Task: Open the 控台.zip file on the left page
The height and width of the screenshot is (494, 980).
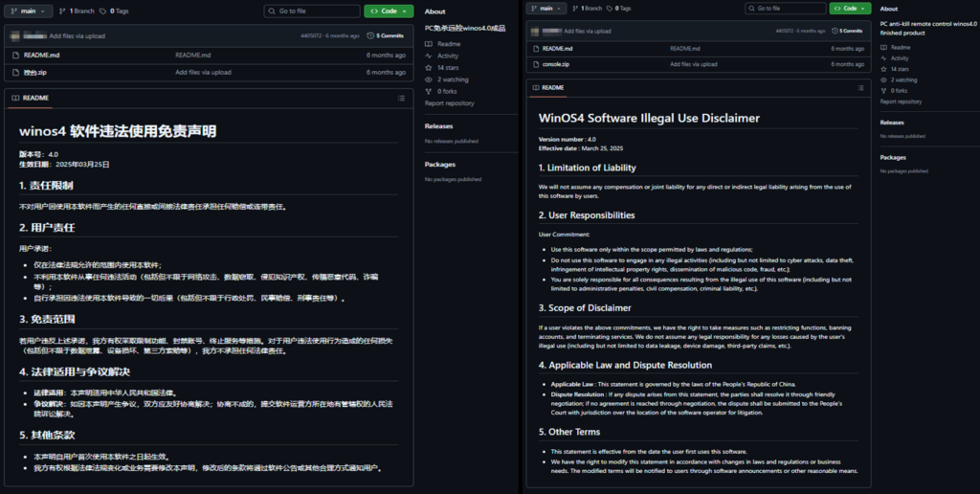Action: pos(35,73)
